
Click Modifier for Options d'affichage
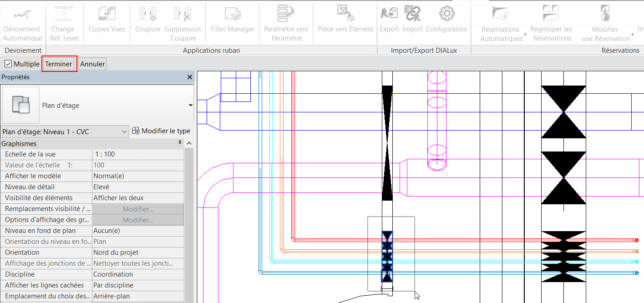[138, 220]
